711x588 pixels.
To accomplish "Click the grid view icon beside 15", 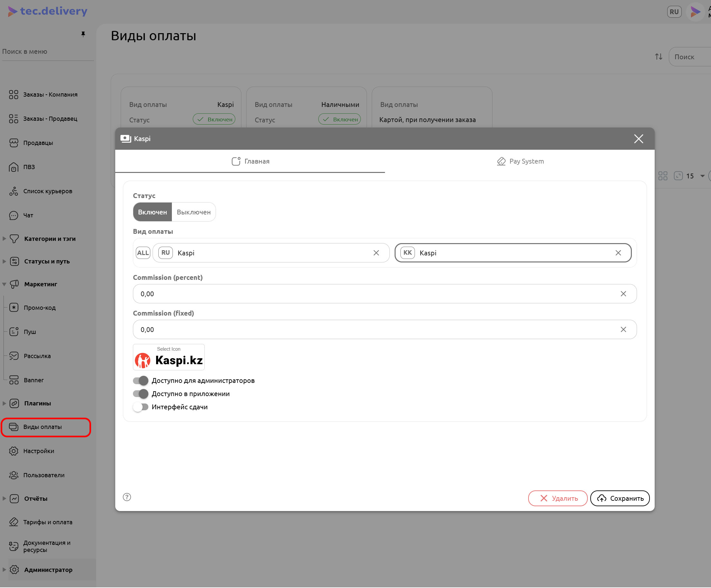I will 663,176.
